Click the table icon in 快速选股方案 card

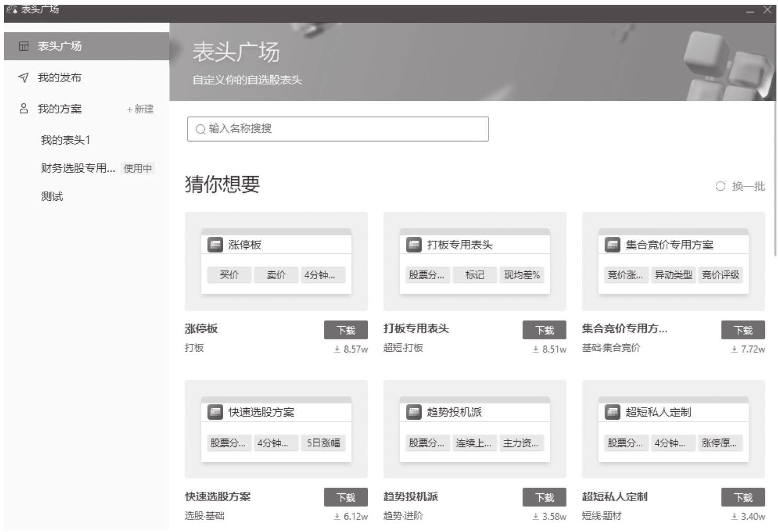(x=215, y=412)
